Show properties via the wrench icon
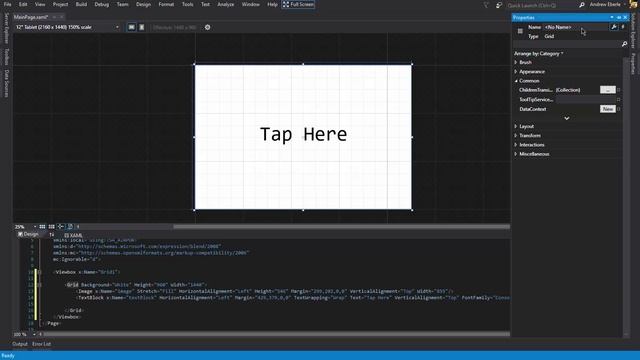640x360 pixels. pos(613,27)
